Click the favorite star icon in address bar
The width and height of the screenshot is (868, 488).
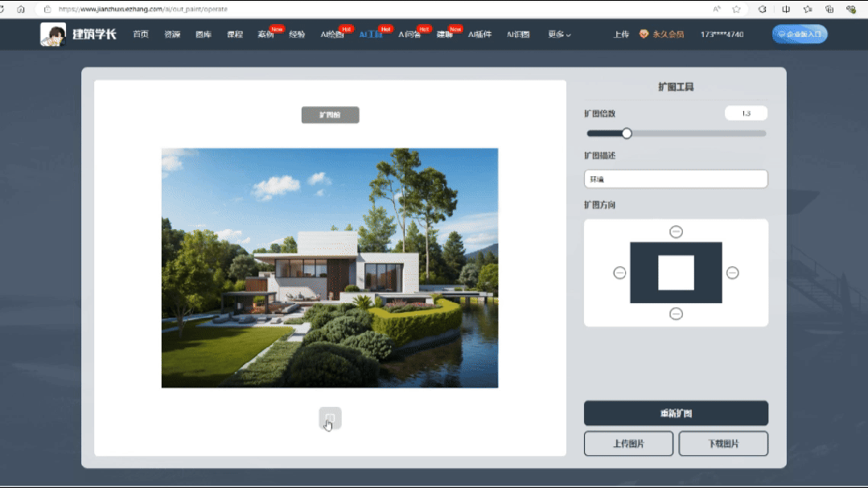736,9
